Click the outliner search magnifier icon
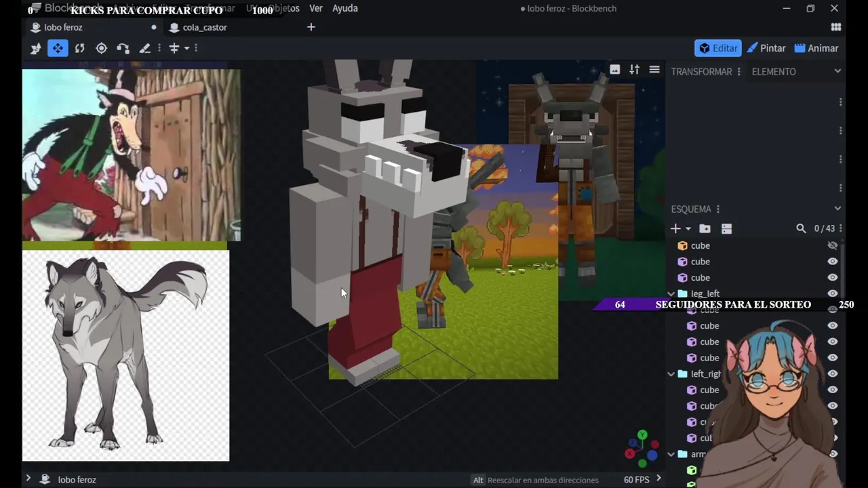The width and height of the screenshot is (868, 488). 801,228
